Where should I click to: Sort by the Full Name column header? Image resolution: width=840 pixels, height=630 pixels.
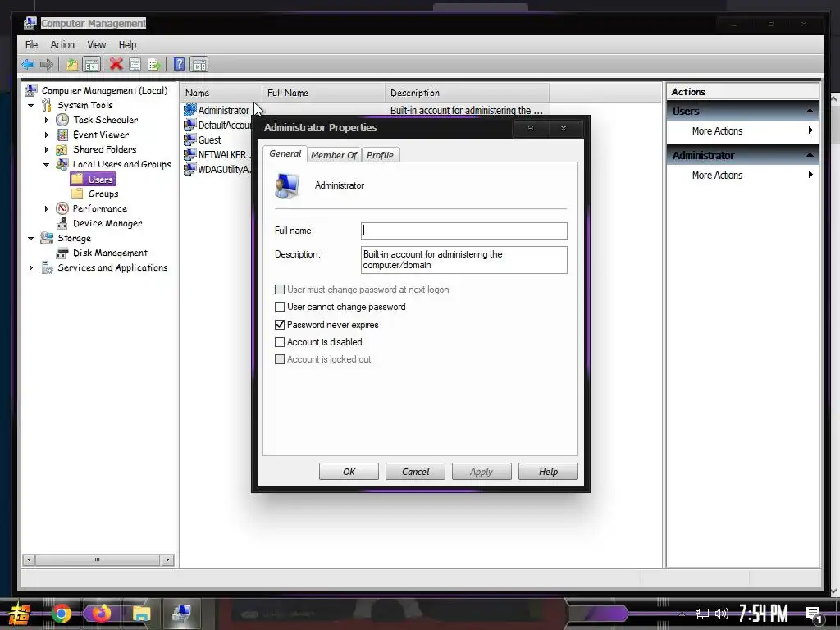323,93
